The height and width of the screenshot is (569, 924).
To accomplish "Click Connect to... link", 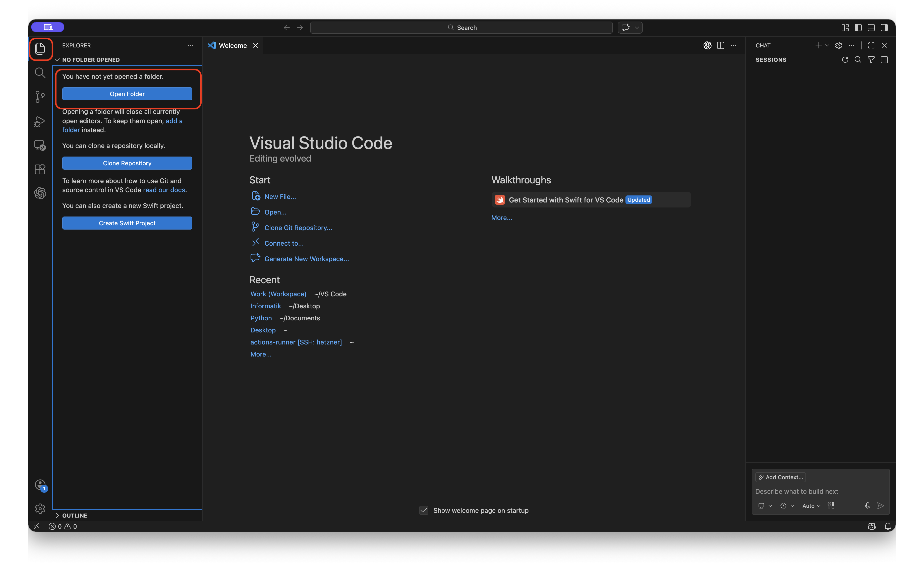I will click(284, 243).
